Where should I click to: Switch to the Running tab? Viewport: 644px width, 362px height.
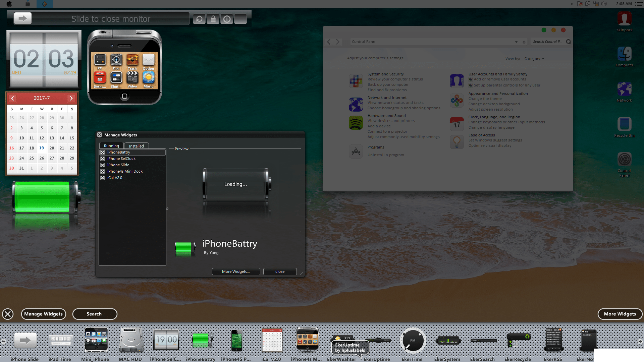[111, 146]
